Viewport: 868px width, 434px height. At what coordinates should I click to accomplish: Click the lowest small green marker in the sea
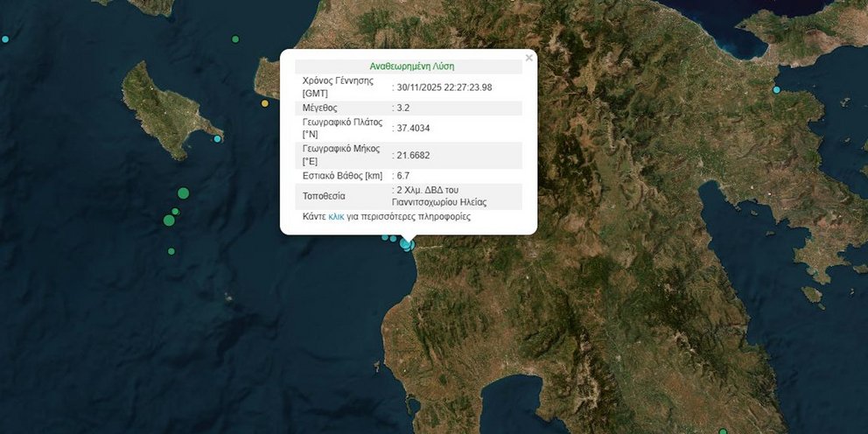pos(171,251)
